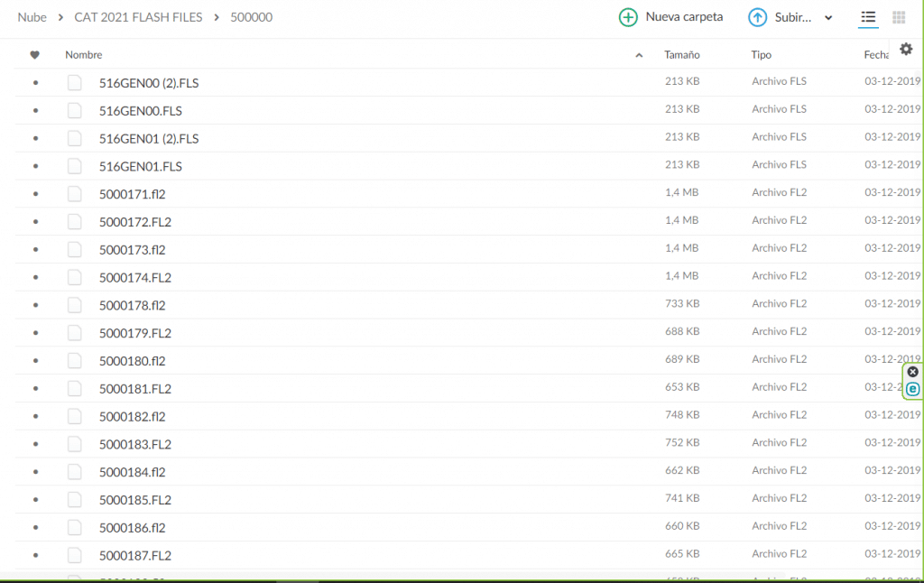Select file name 5000186.fl2
The image size is (924, 583).
[132, 528]
